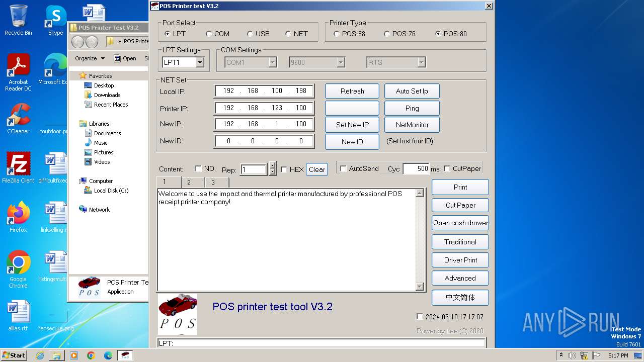Choose the POS-80 printer type
The height and width of the screenshot is (362, 644).
pyautogui.click(x=438, y=34)
